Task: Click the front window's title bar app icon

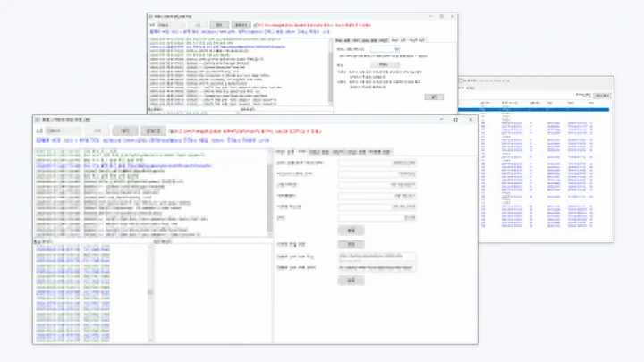Action: [x=37, y=120]
